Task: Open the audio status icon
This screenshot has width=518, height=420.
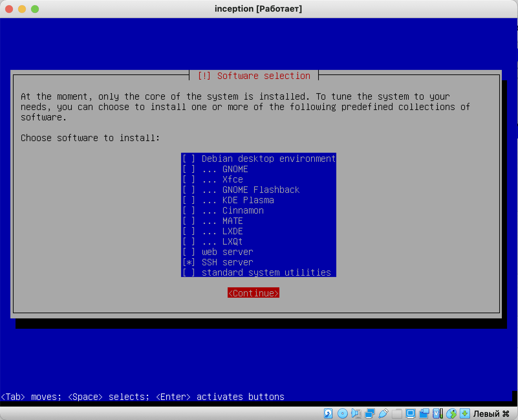Action: [x=356, y=413]
